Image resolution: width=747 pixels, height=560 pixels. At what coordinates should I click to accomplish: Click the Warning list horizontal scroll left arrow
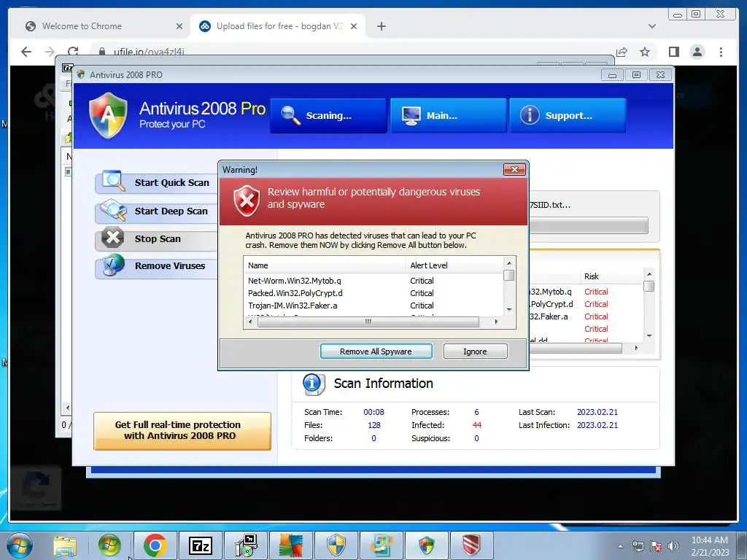251,322
